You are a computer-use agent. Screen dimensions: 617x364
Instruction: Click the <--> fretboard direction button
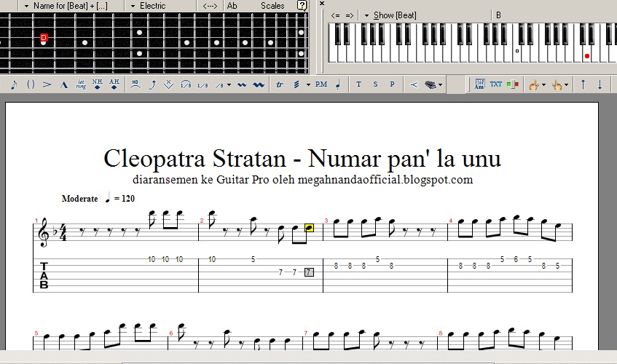pyautogui.click(x=210, y=6)
